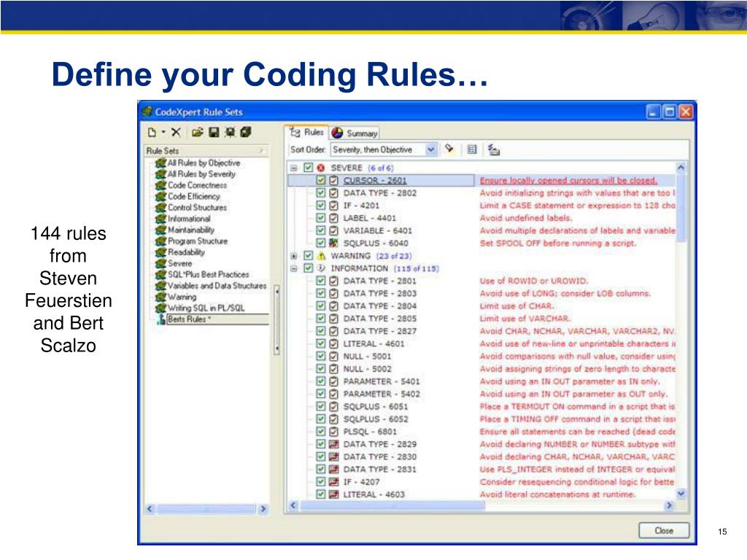The height and width of the screenshot is (560, 747).
Task: Click Rule Sets scroll left arrow
Action: [150, 509]
